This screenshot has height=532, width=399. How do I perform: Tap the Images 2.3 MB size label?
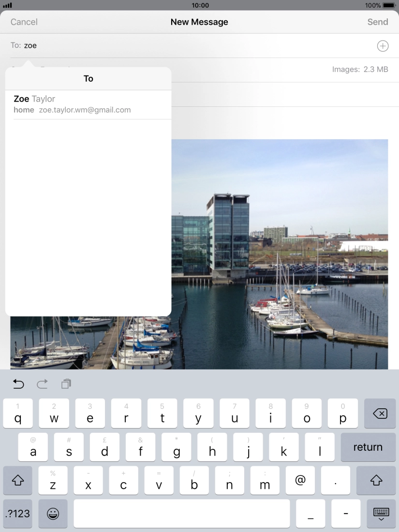(360, 70)
